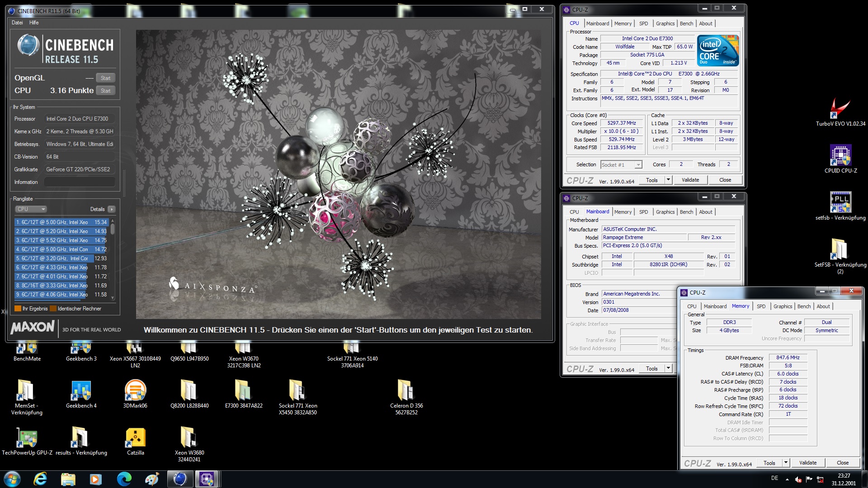The height and width of the screenshot is (488, 868).
Task: Switch to SPD tab in top CPU-Z
Action: [x=643, y=23]
